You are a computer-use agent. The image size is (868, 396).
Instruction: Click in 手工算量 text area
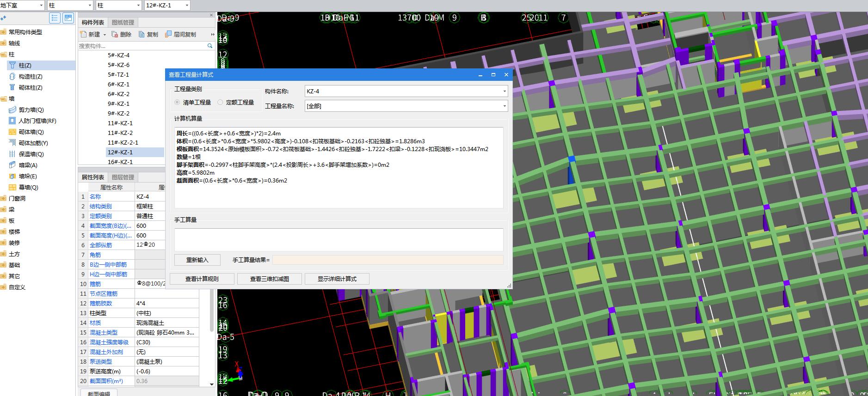(x=339, y=240)
